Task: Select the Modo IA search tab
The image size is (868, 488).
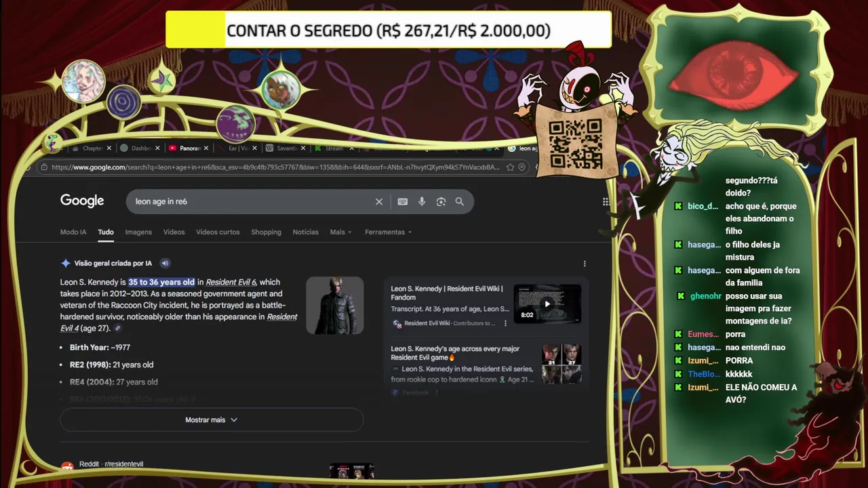Action: click(x=73, y=232)
